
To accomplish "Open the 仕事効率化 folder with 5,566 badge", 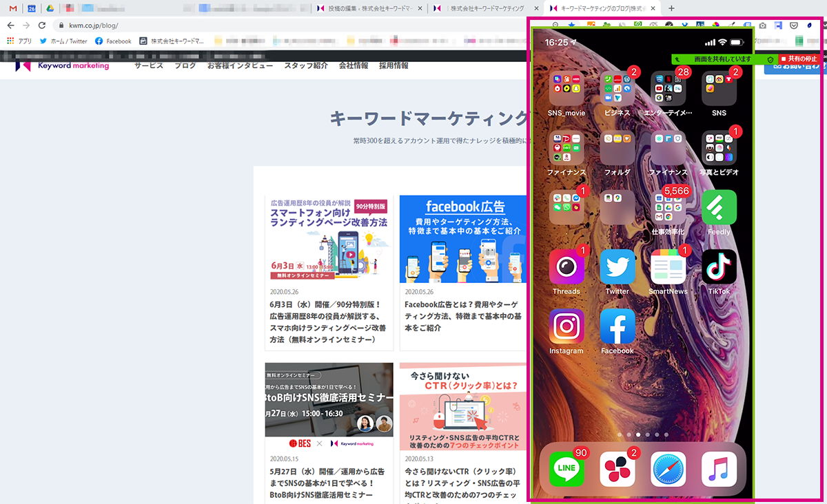I will click(x=668, y=207).
